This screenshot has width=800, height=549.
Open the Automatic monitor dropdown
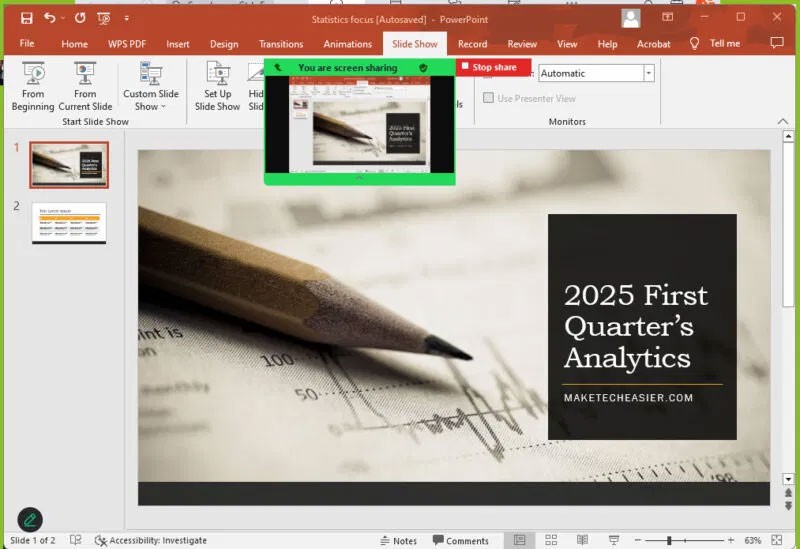[x=649, y=73]
